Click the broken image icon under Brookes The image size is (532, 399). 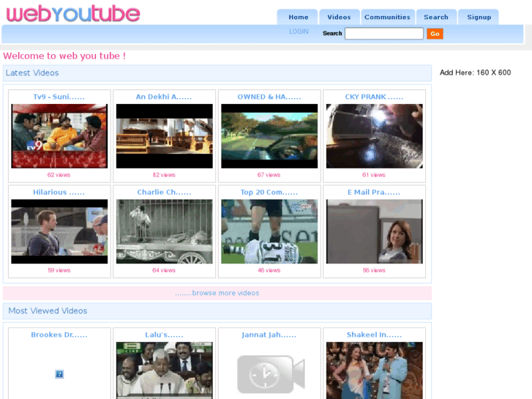click(x=59, y=374)
